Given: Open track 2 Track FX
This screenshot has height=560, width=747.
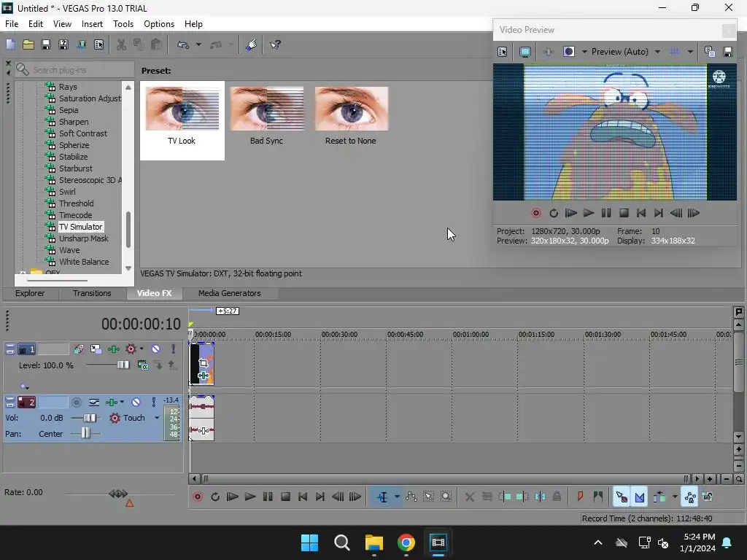Looking at the screenshot, I should [111, 402].
